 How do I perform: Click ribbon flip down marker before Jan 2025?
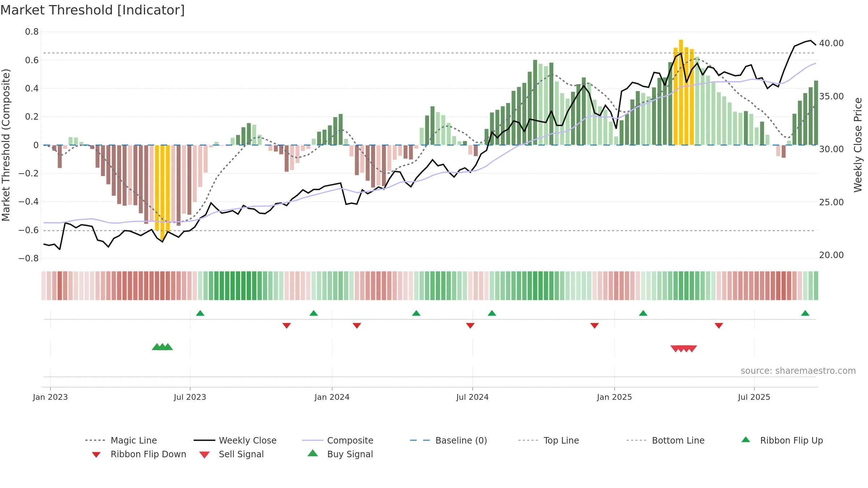[595, 326]
